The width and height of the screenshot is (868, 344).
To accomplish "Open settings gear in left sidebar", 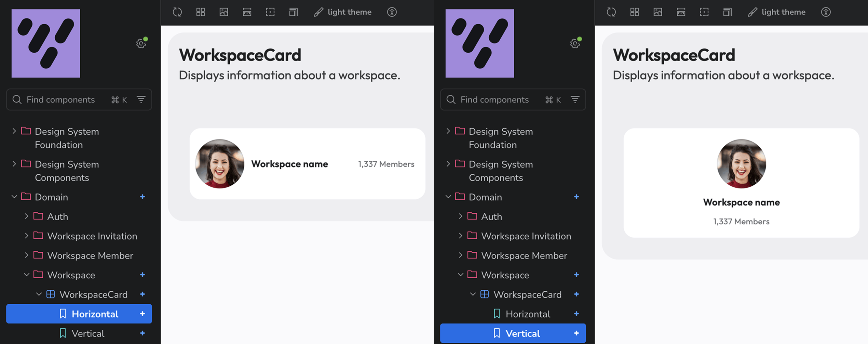I will tap(141, 43).
